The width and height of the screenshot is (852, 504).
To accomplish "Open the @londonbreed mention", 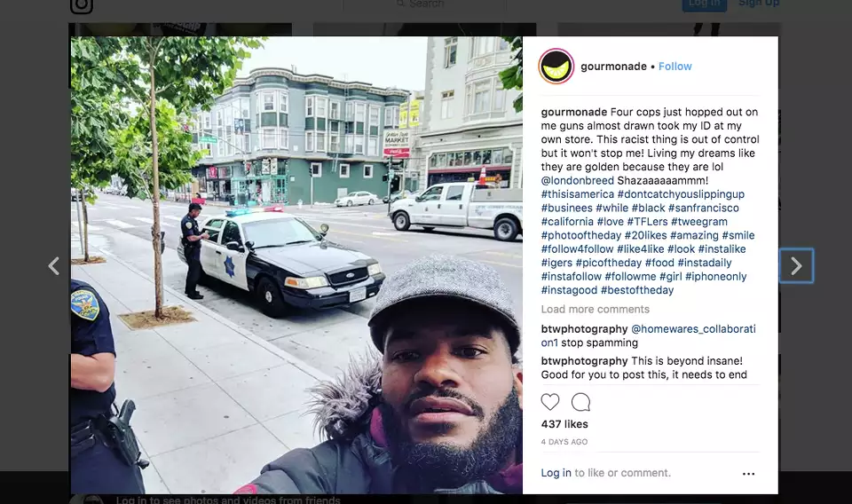I will tap(577, 180).
